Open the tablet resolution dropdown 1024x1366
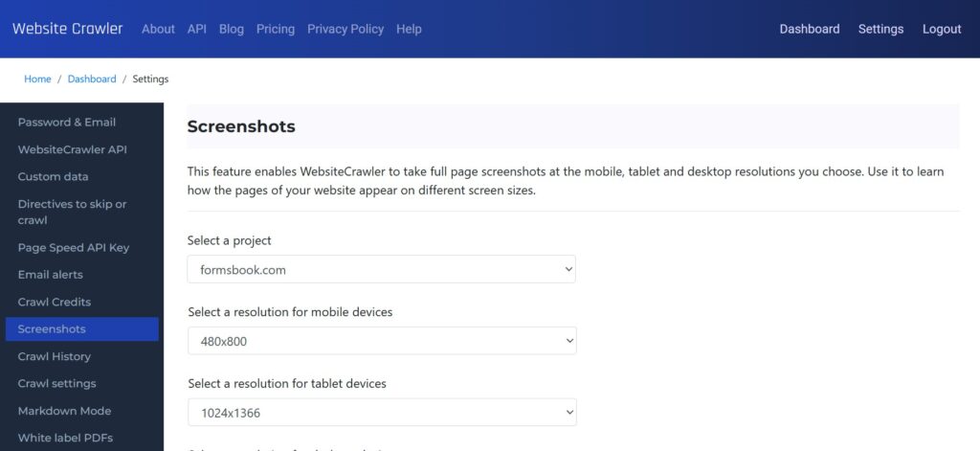The width and height of the screenshot is (980, 451). (382, 412)
